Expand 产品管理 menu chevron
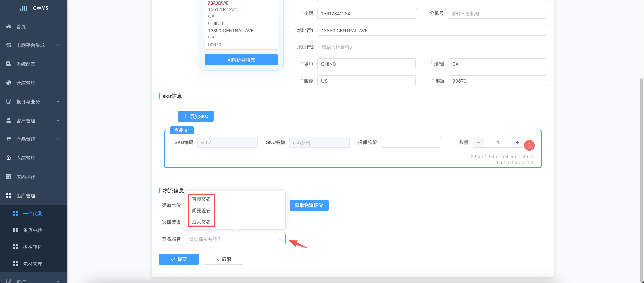This screenshot has width=644, height=283. [58, 139]
